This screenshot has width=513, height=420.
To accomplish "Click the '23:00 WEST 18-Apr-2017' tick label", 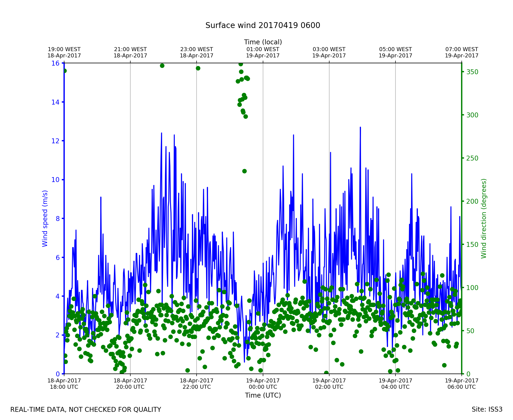I will click(197, 52).
